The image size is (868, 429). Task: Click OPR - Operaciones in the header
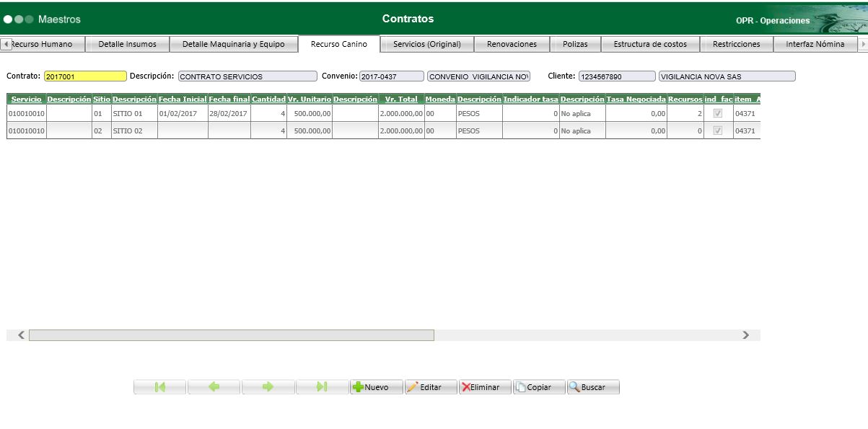click(x=773, y=21)
